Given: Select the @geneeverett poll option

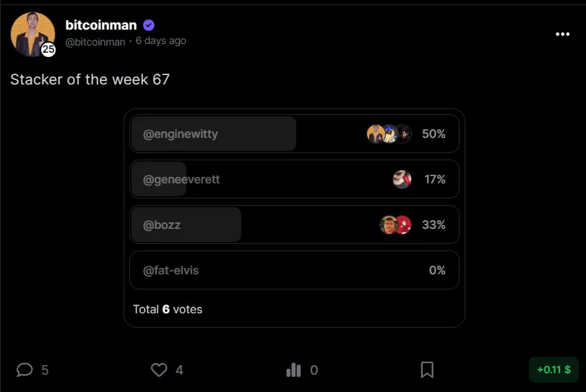Looking at the screenshot, I should tap(294, 179).
